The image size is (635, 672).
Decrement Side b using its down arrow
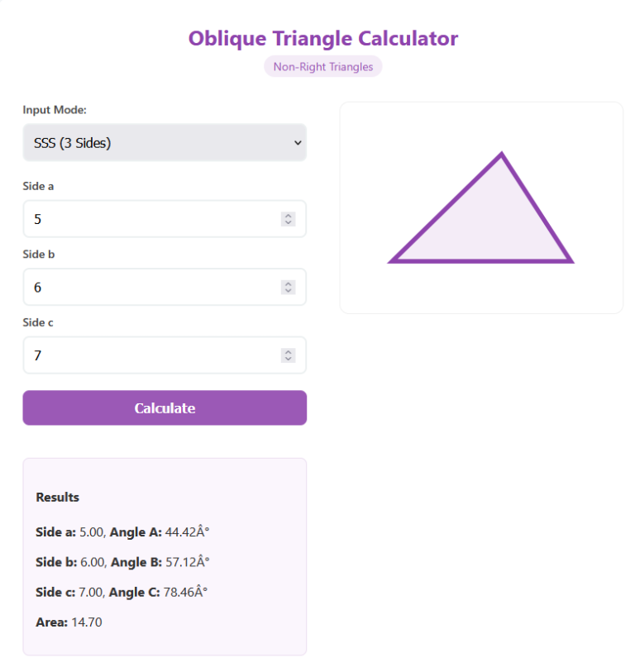288,291
